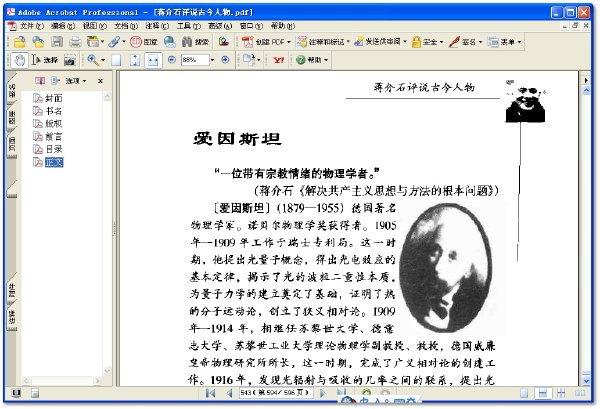Click the email globe icon
The height and width of the screenshot is (409, 600).
coord(170,41)
